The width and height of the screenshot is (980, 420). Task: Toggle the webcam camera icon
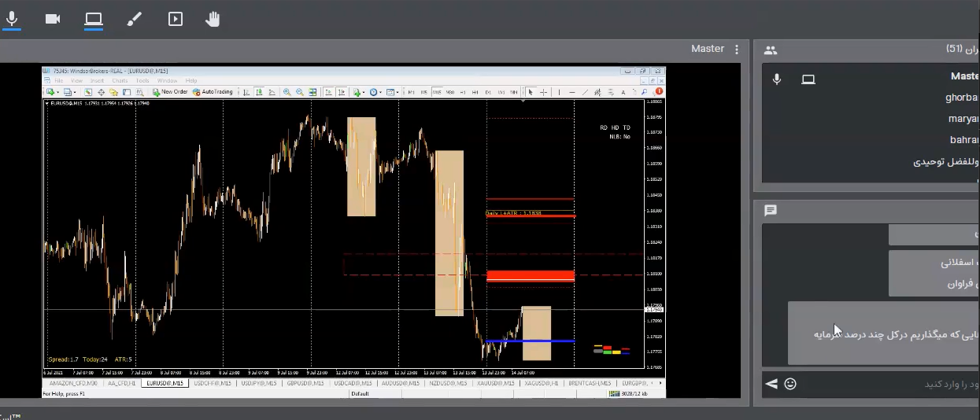[x=53, y=19]
